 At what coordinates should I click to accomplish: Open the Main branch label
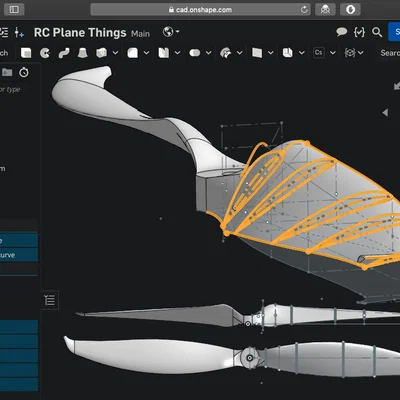click(140, 34)
